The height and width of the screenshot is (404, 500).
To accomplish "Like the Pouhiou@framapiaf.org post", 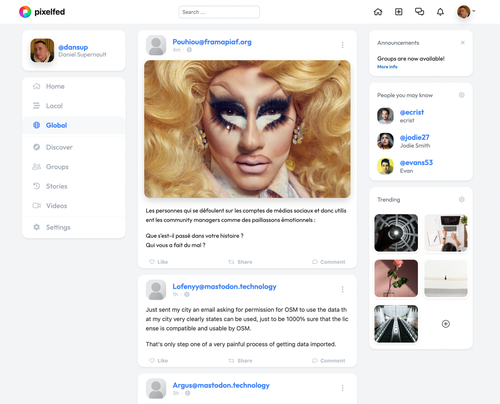I will pos(159,262).
